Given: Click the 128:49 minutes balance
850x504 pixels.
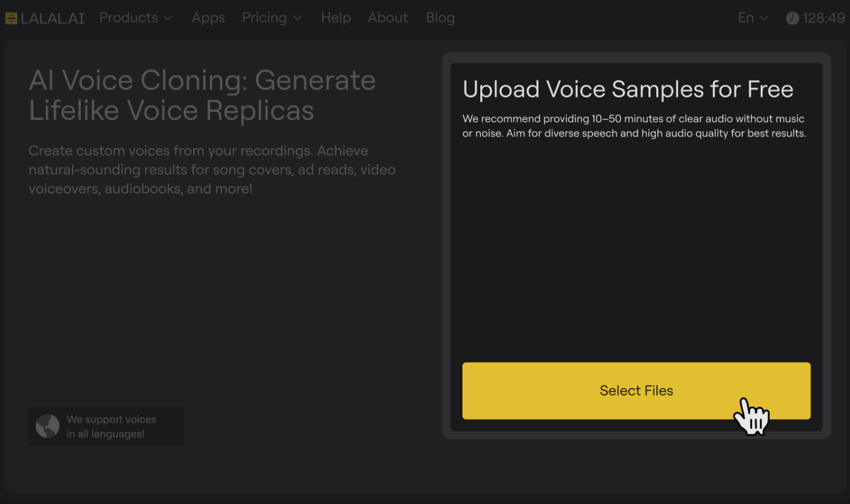Looking at the screenshot, I should coord(823,18).
